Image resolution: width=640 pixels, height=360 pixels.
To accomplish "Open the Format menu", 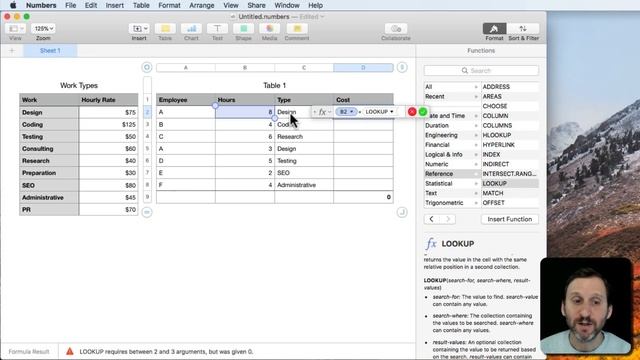I will point(169,5).
